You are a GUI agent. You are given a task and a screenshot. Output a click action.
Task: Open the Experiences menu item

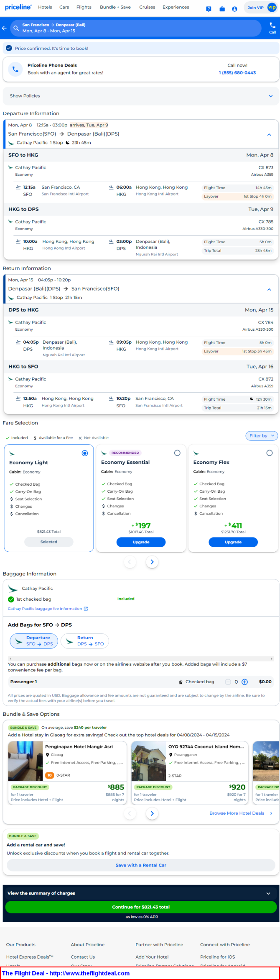click(176, 7)
